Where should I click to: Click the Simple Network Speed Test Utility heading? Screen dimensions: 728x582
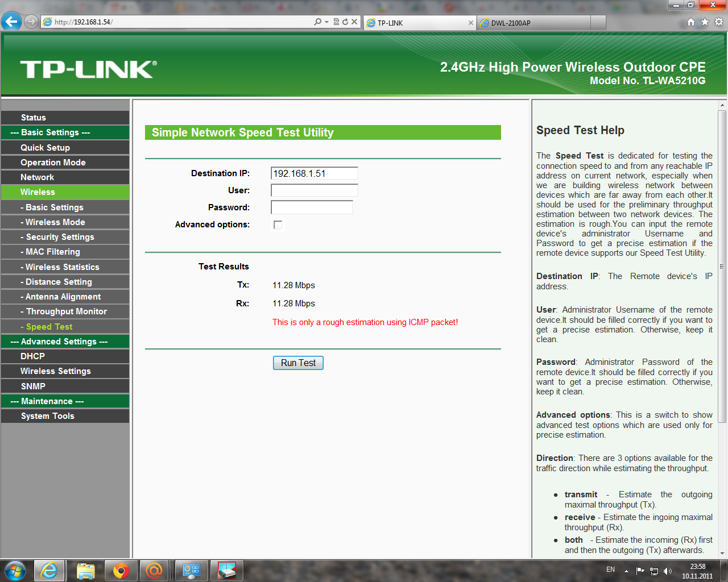[243, 132]
